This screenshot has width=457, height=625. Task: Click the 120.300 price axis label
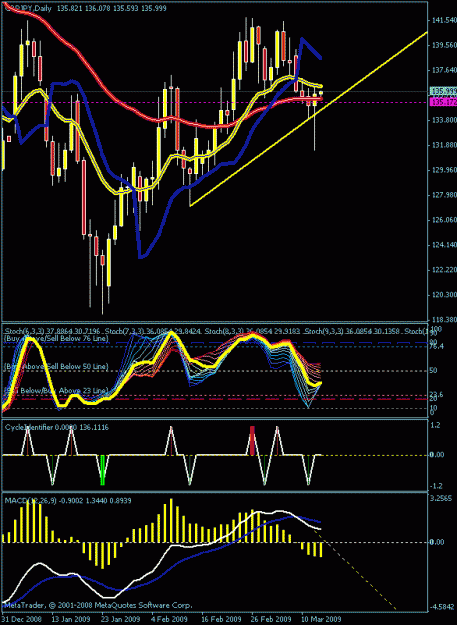443,295
